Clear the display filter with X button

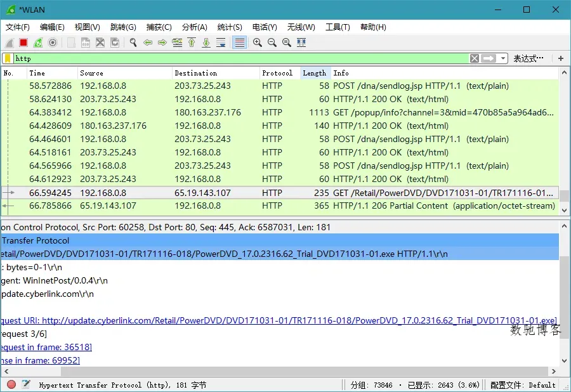pyautogui.click(x=474, y=58)
